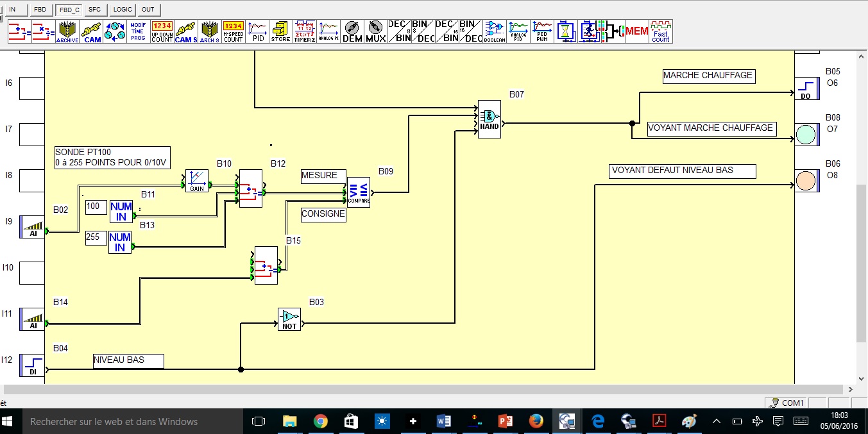The height and width of the screenshot is (434, 868).
Task: Click the NOT block B03
Action: (289, 319)
